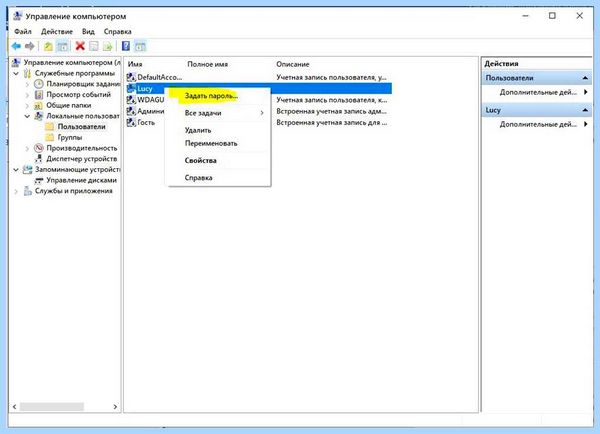Toggle the show/hide console tree icon
This screenshot has height=434, width=600.
pyautogui.click(x=62, y=47)
